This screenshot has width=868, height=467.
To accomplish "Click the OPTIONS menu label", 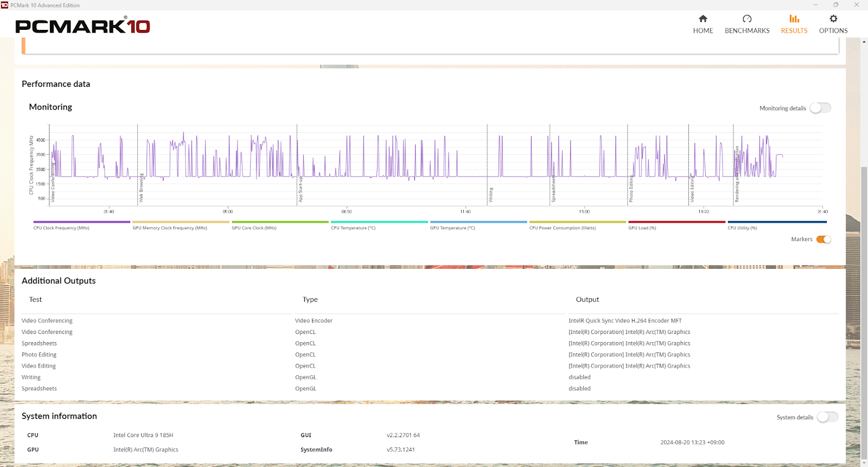I will point(833,31).
